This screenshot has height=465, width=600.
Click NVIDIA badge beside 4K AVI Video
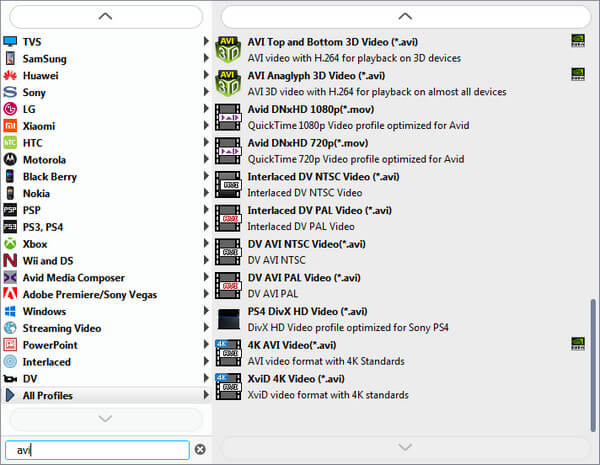tap(578, 343)
